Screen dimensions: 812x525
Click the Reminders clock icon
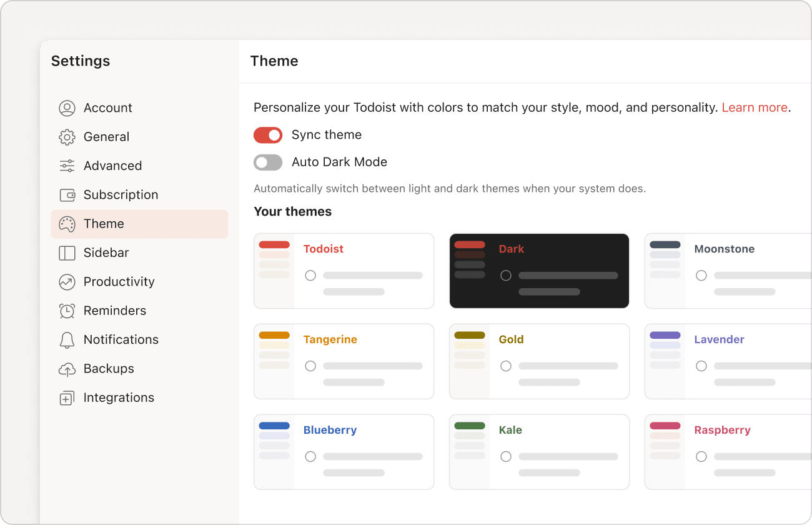pos(67,310)
